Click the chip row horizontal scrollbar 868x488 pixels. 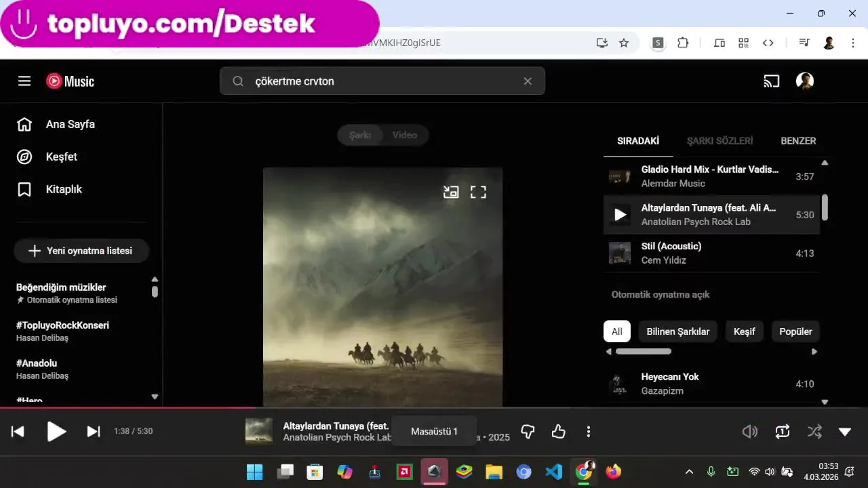click(643, 351)
